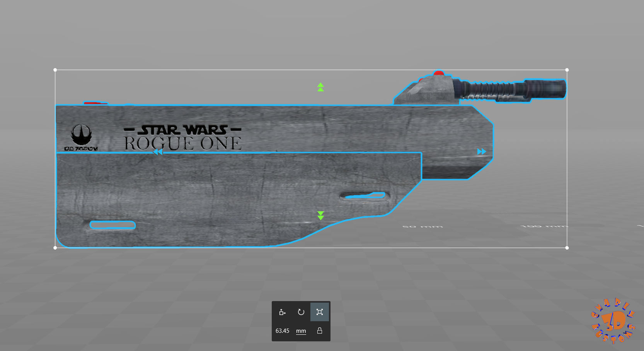Toggle the aspect ratio lock icon
644x351 pixels.
point(320,331)
